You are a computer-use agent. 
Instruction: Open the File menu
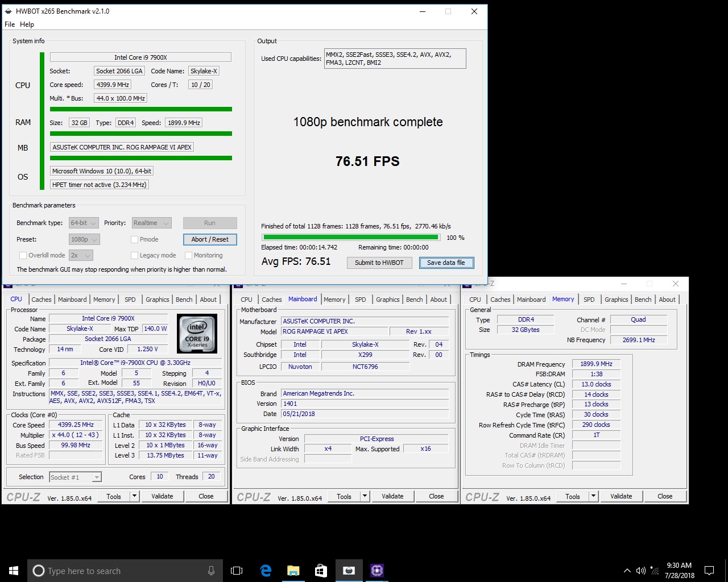10,24
